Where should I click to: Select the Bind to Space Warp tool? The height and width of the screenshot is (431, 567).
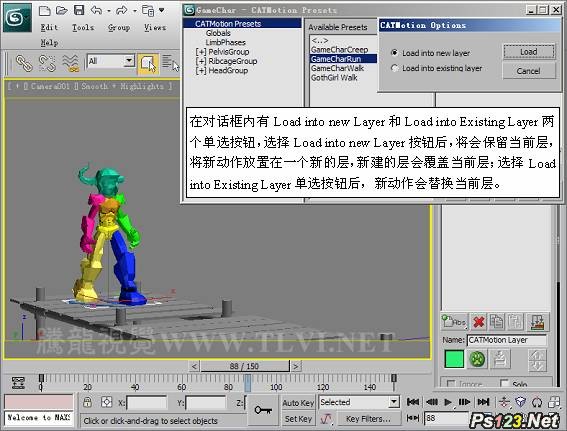(x=71, y=63)
